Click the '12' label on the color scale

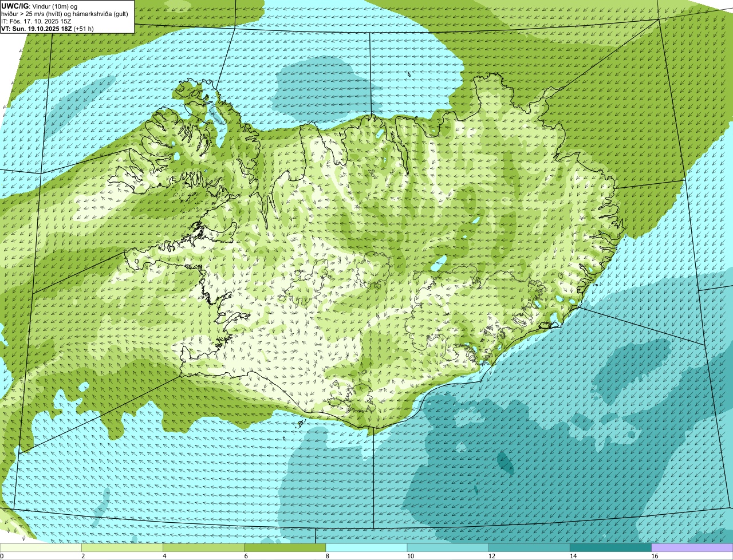click(x=492, y=556)
